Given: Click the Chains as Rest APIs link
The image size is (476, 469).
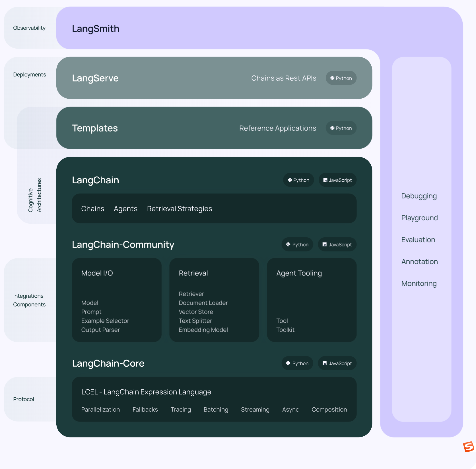Looking at the screenshot, I should [x=284, y=78].
